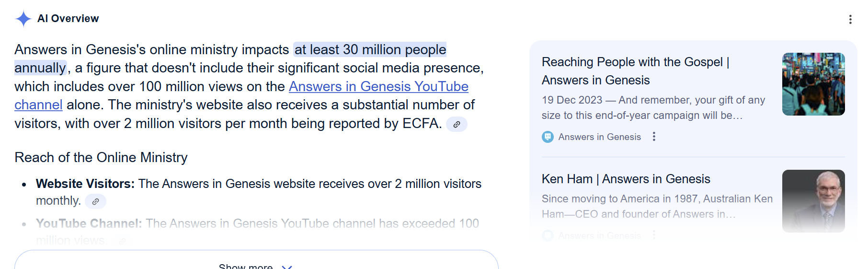
Task: Click the Answers in Genesis source name label
Action: click(x=599, y=137)
